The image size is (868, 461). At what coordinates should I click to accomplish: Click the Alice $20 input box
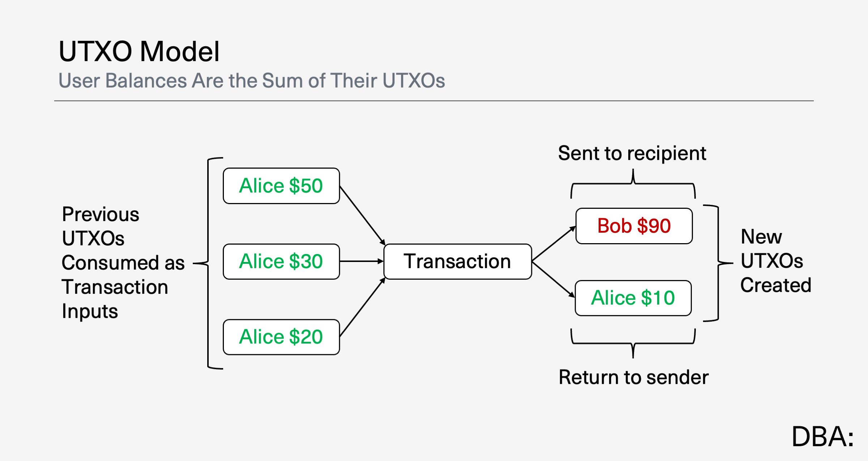click(281, 337)
